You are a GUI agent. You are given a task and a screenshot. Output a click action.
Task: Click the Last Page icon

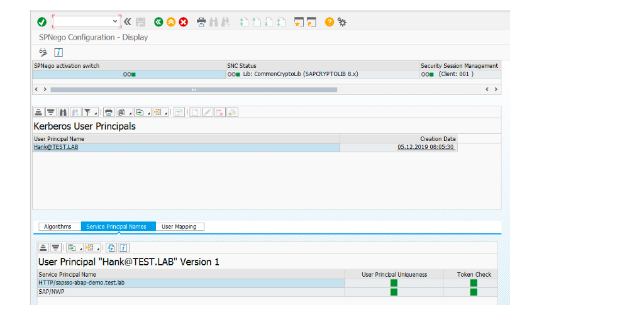click(281, 22)
